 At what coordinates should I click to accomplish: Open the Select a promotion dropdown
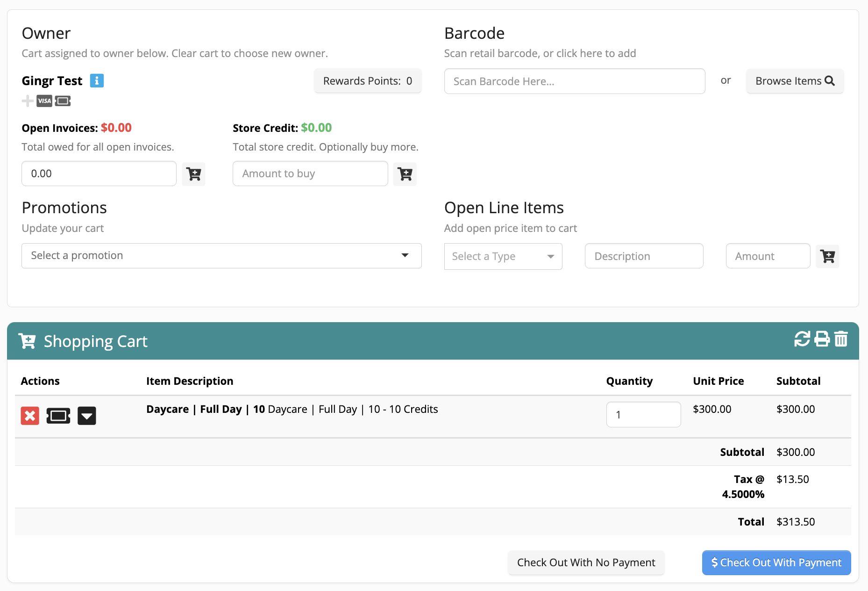[x=221, y=256]
